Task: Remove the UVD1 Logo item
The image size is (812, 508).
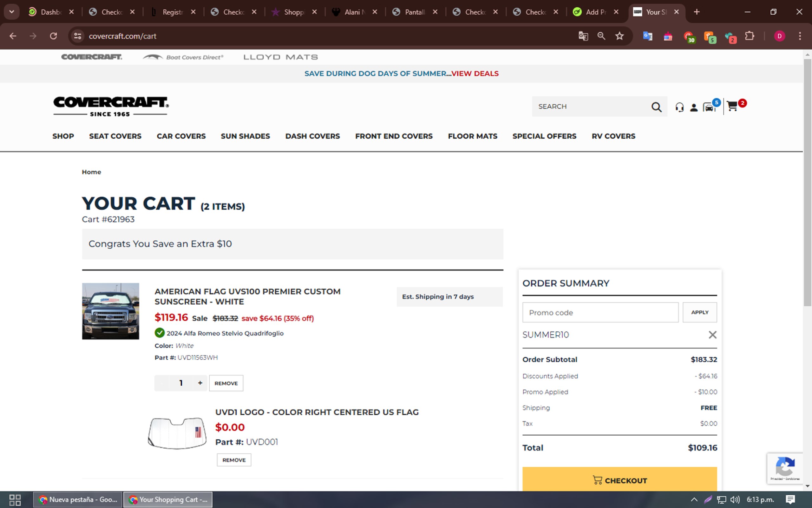Action: [234, 460]
